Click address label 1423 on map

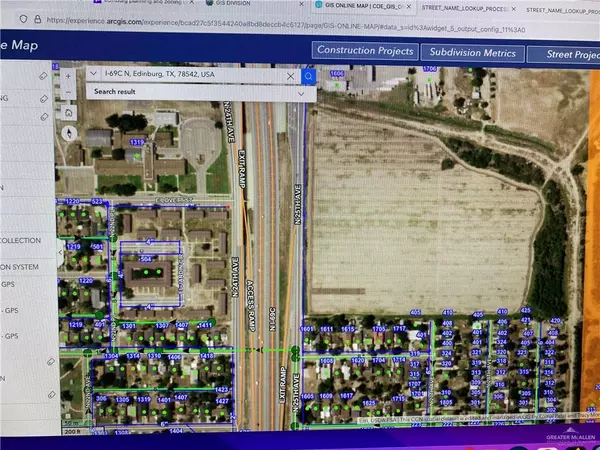[222, 390]
